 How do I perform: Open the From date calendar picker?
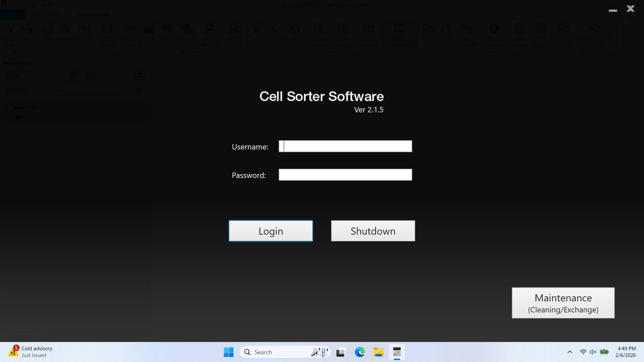click(73, 75)
